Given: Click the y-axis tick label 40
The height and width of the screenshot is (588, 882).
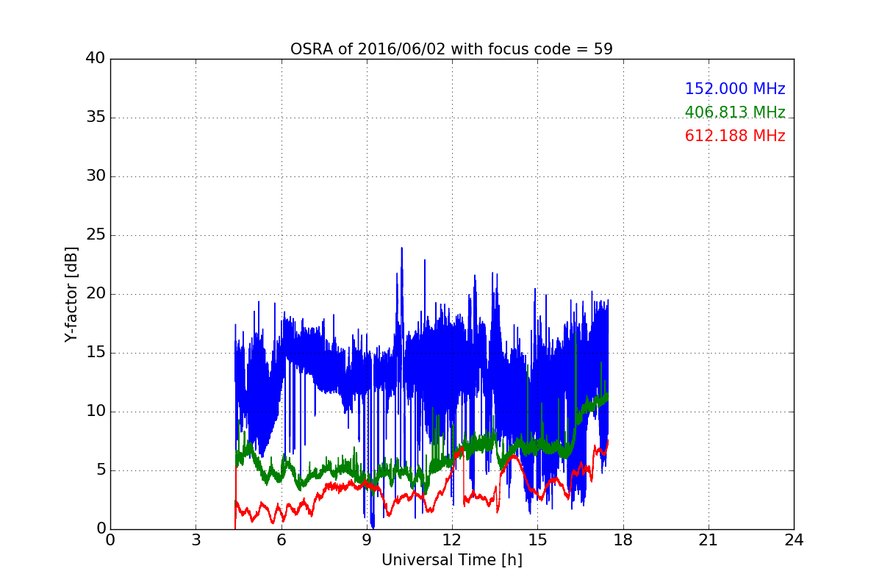Looking at the screenshot, I should click(x=96, y=59).
